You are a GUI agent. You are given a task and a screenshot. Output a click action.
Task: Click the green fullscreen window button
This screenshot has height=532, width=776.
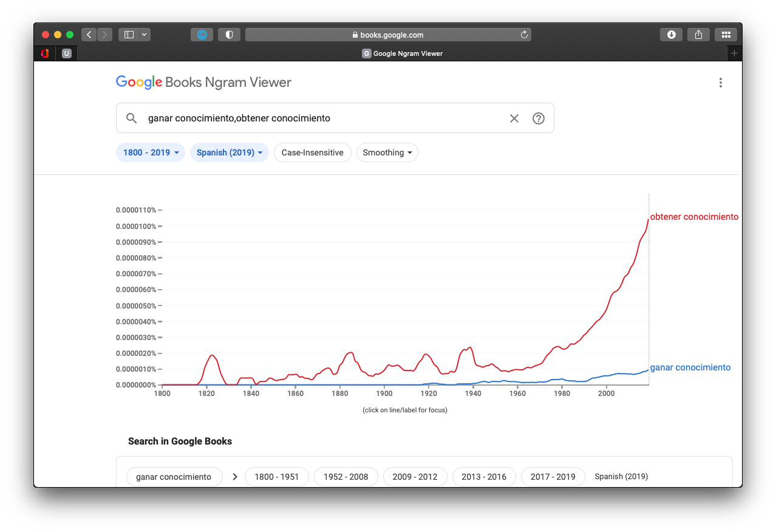[x=70, y=35]
